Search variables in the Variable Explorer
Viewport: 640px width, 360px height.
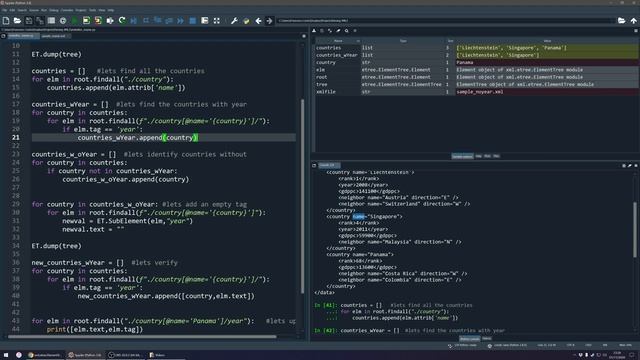click(x=347, y=31)
